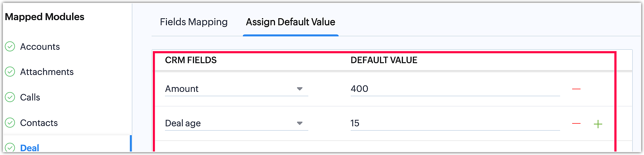
Task: Open the Accounts mapped module
Action: (x=40, y=47)
